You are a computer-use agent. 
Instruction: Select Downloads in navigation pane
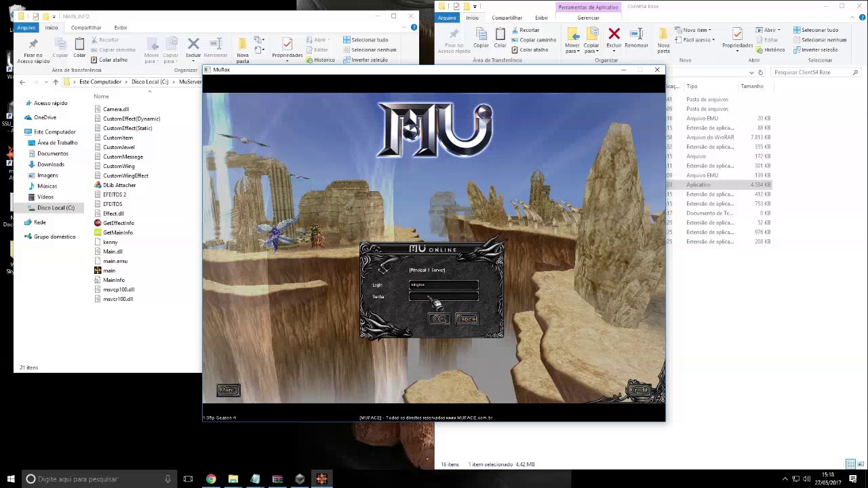click(x=51, y=164)
